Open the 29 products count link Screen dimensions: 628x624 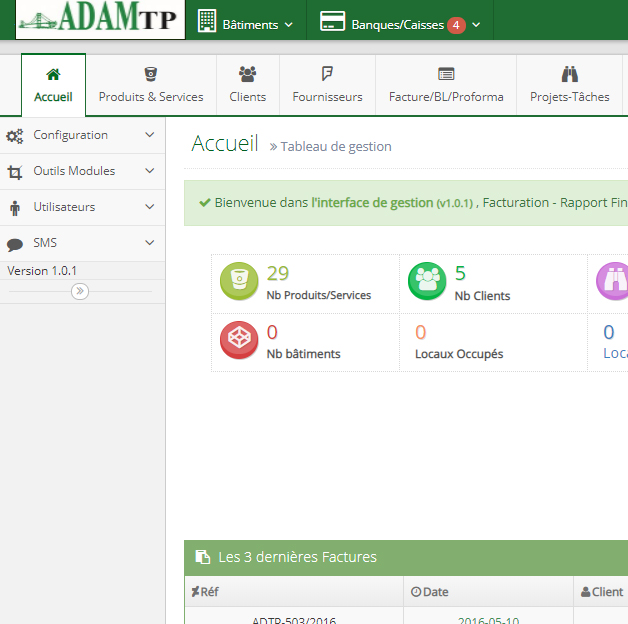click(x=277, y=273)
